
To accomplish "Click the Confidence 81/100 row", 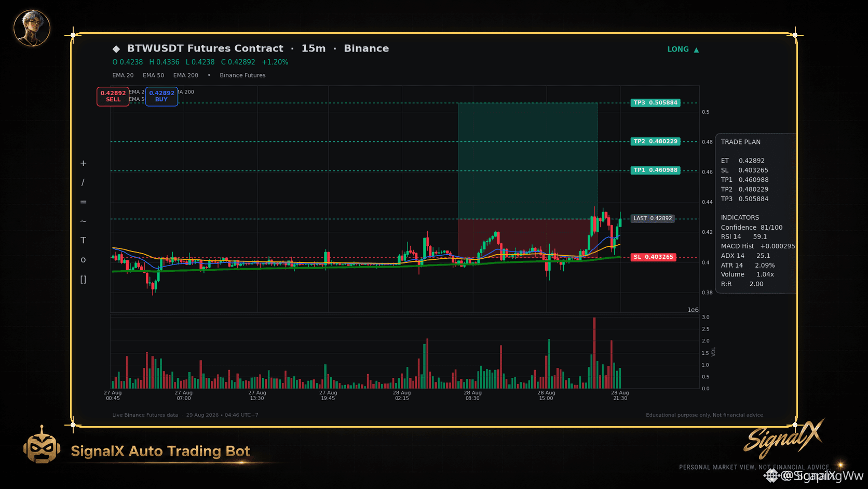I will click(752, 228).
